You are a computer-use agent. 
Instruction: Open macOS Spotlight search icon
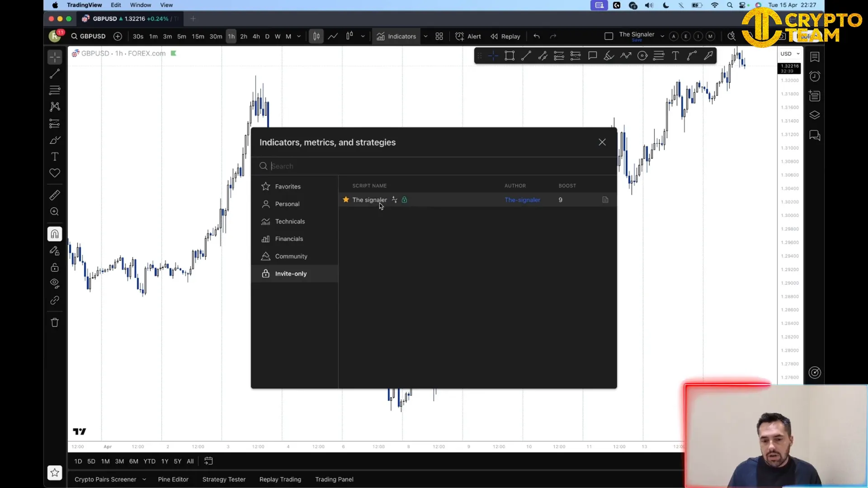click(x=730, y=5)
